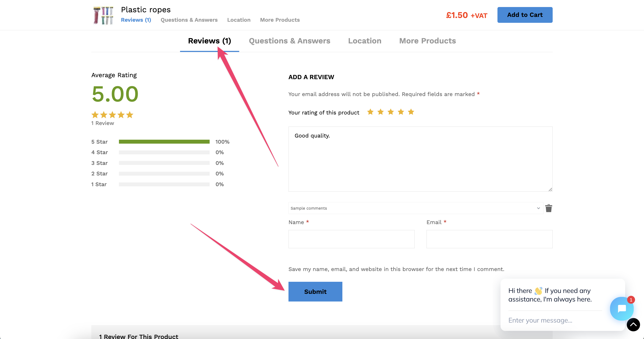Image resolution: width=644 pixels, height=339 pixels.
Task: Click the scroll-to-top arrow icon
Action: click(x=633, y=325)
